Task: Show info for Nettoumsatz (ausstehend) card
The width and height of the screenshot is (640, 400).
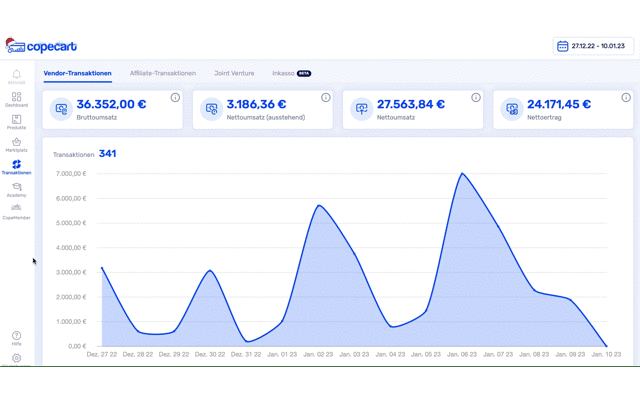Action: point(326,98)
